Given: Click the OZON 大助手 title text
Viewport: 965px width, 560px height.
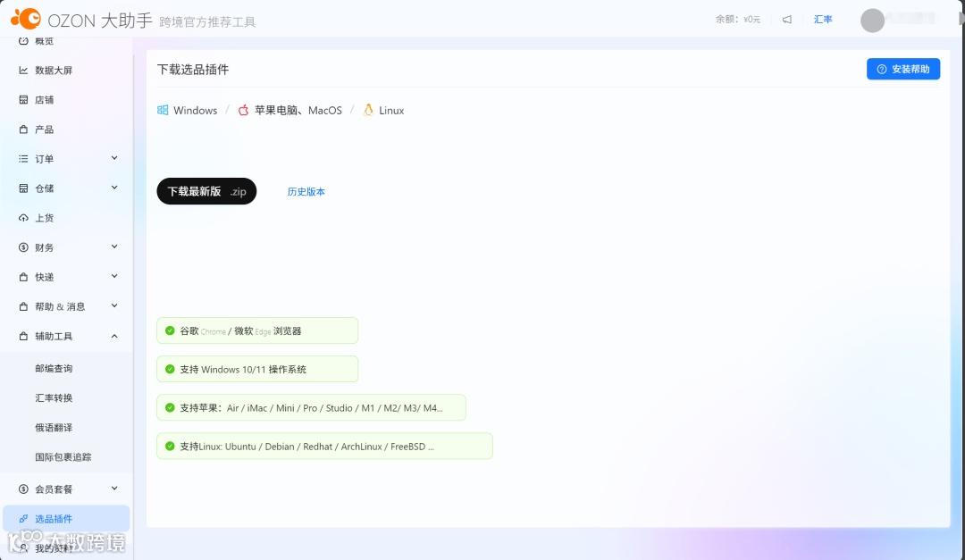Looking at the screenshot, I should pyautogui.click(x=100, y=21).
